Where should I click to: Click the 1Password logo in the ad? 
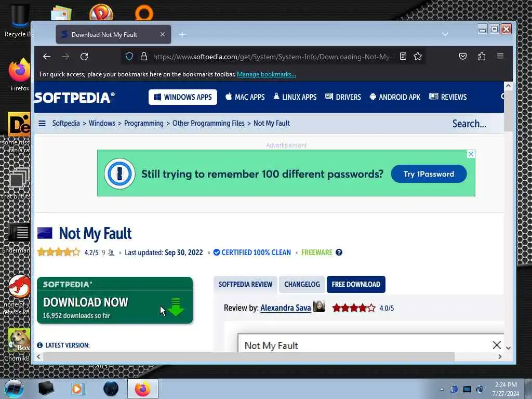pyautogui.click(x=119, y=174)
